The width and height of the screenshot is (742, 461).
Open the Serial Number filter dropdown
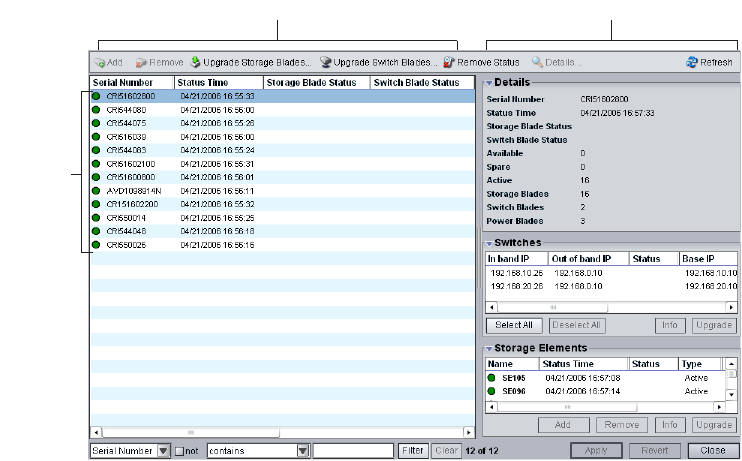(165, 451)
